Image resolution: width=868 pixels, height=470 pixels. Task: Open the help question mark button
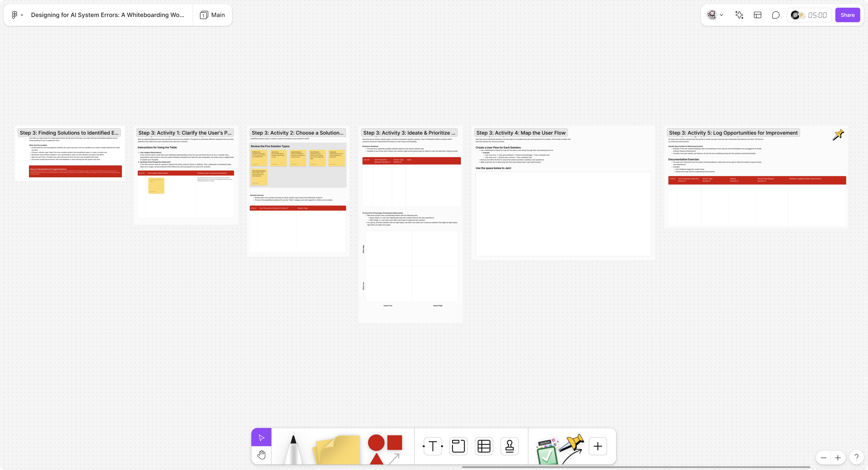point(856,457)
